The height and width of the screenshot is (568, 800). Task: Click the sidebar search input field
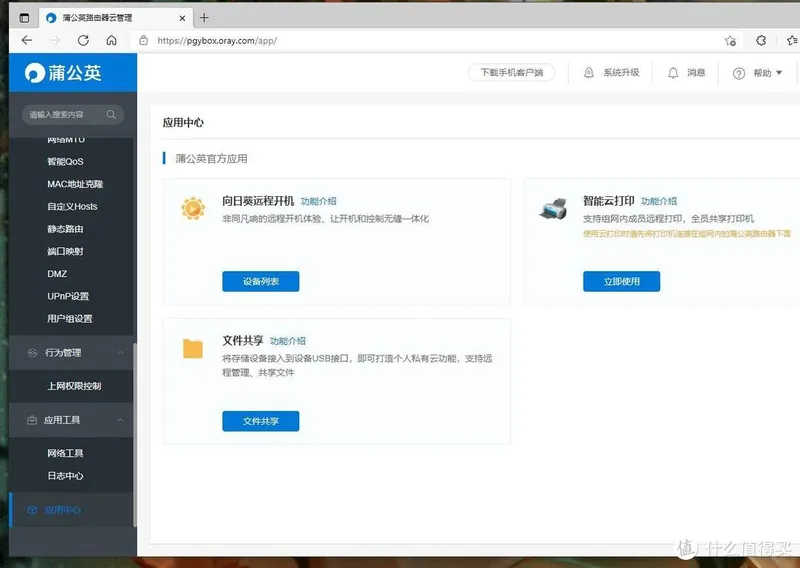73,114
